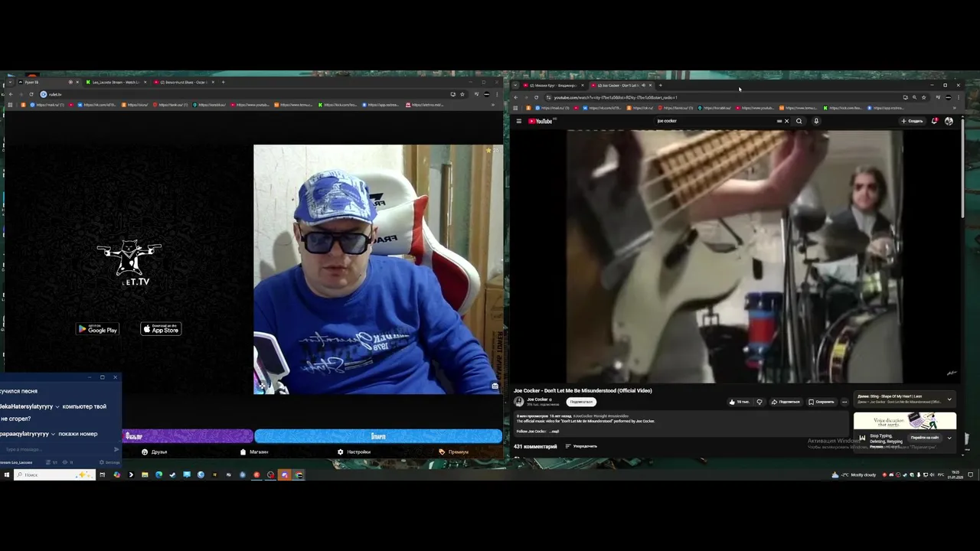Open File Explorer from taskbar
This screenshot has height=551, width=980.
(145, 474)
